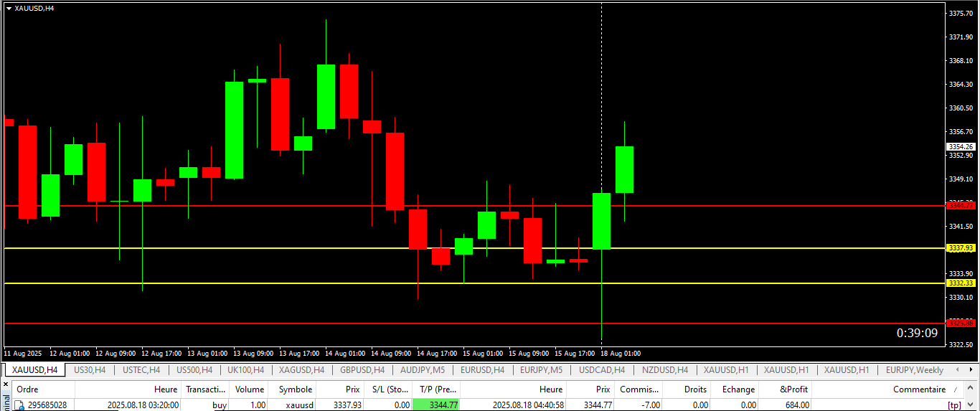Switch to the EURJPY,Weekly chart tab

pyautogui.click(x=915, y=370)
